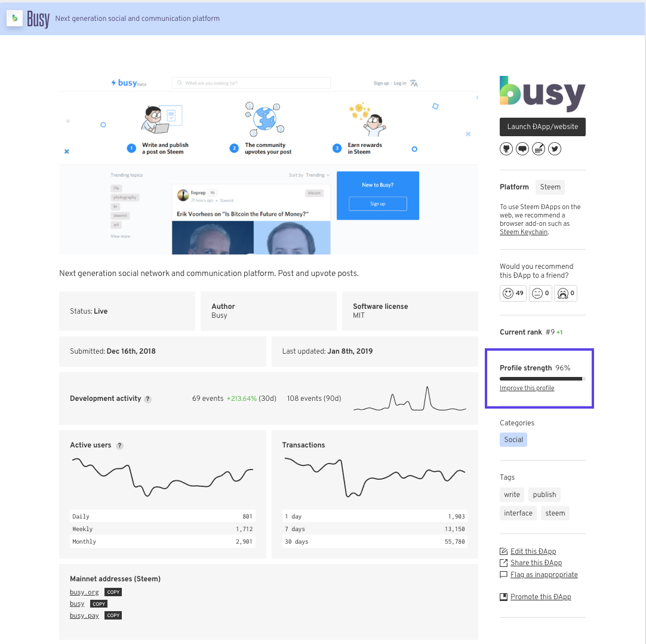Click Last updated Jan 8th, 2019
Viewport: 646px width, 644px height.
(374, 351)
